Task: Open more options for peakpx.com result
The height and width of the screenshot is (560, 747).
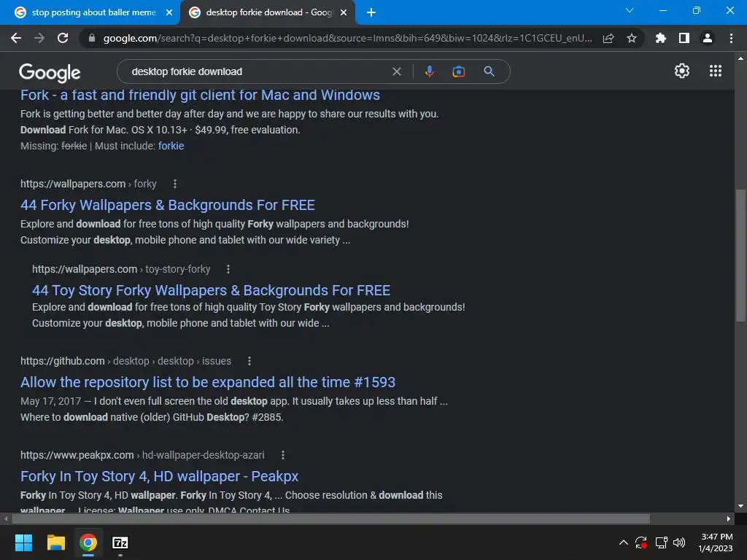Action: 283,455
